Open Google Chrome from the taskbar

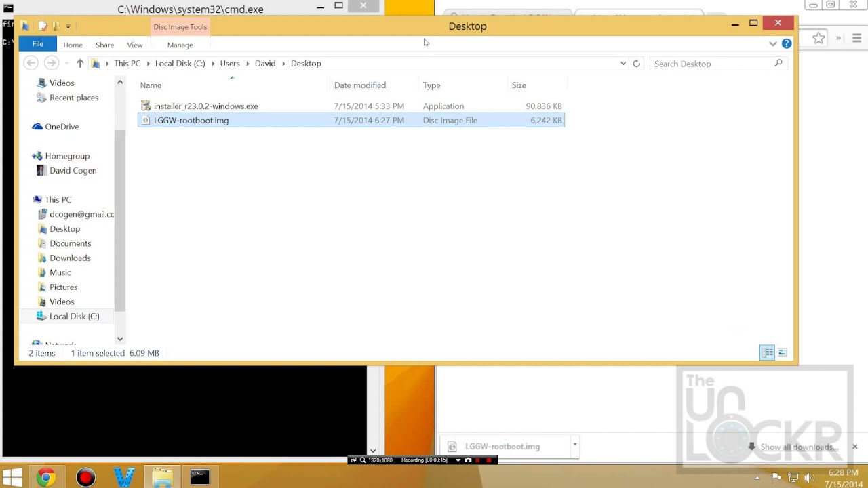tap(45, 478)
